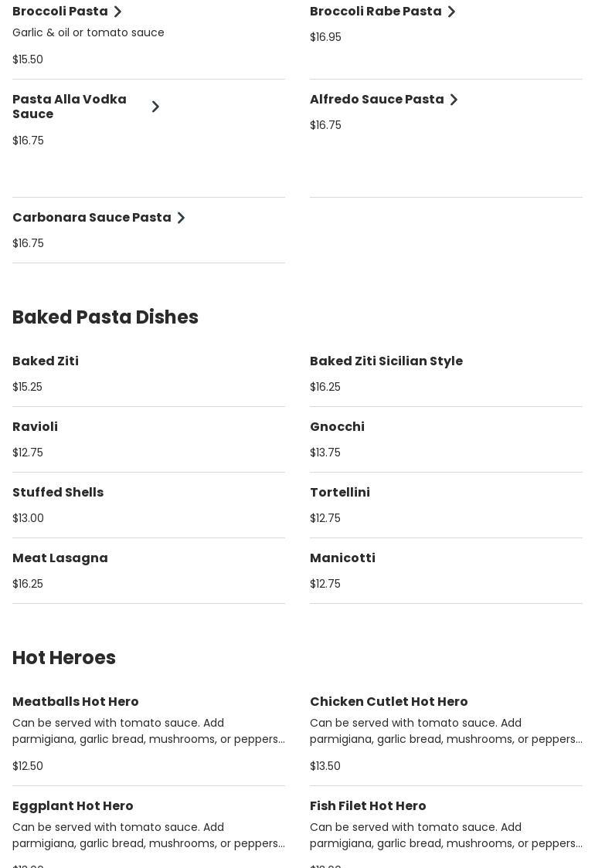Image resolution: width=595 pixels, height=868 pixels.
Task: Click the Eggplant Hot Hero title
Action: tap(73, 806)
